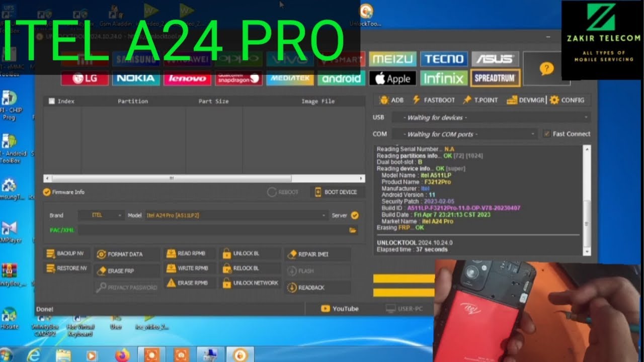
Task: Click REPAIR IMEI
Action: (x=317, y=254)
